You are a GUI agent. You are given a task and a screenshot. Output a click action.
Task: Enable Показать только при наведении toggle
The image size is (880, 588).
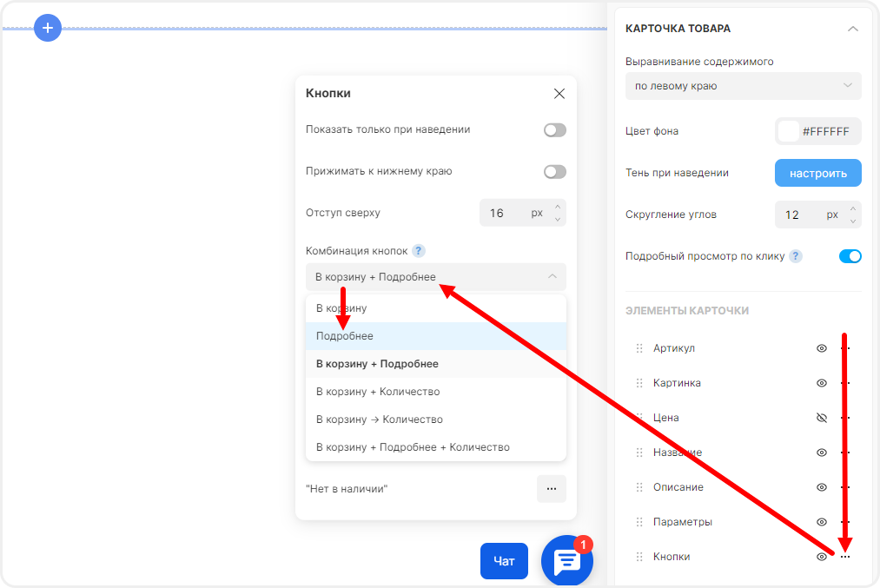click(x=554, y=130)
